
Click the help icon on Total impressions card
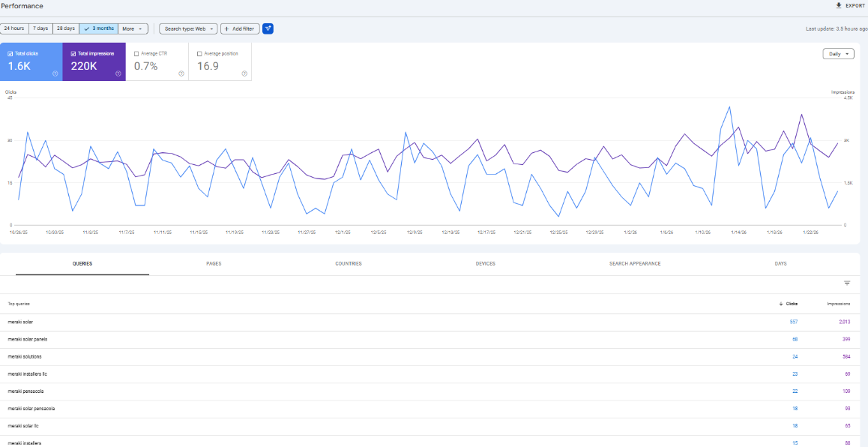(x=118, y=73)
